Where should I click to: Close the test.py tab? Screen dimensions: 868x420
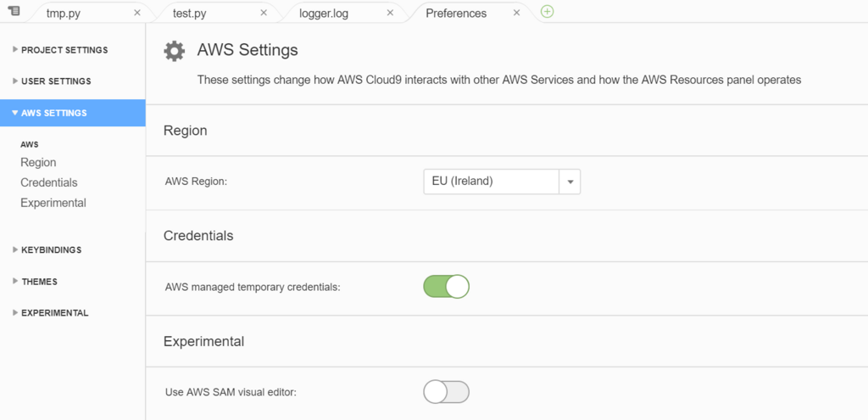[x=264, y=13]
